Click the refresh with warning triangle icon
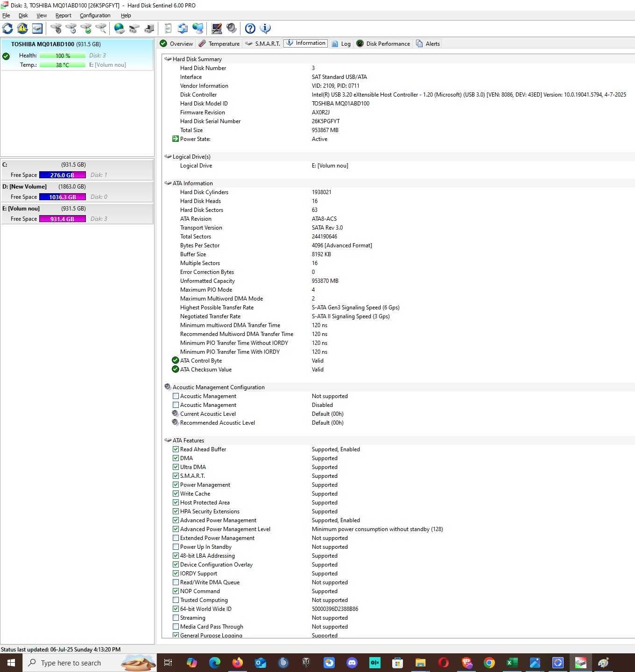Image resolution: width=635 pixels, height=672 pixels. (22, 28)
